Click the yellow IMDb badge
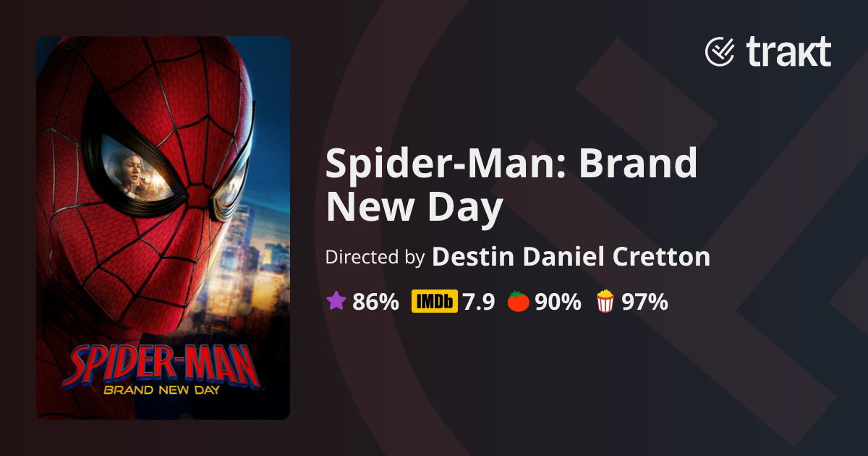The image size is (868, 456). point(435,302)
